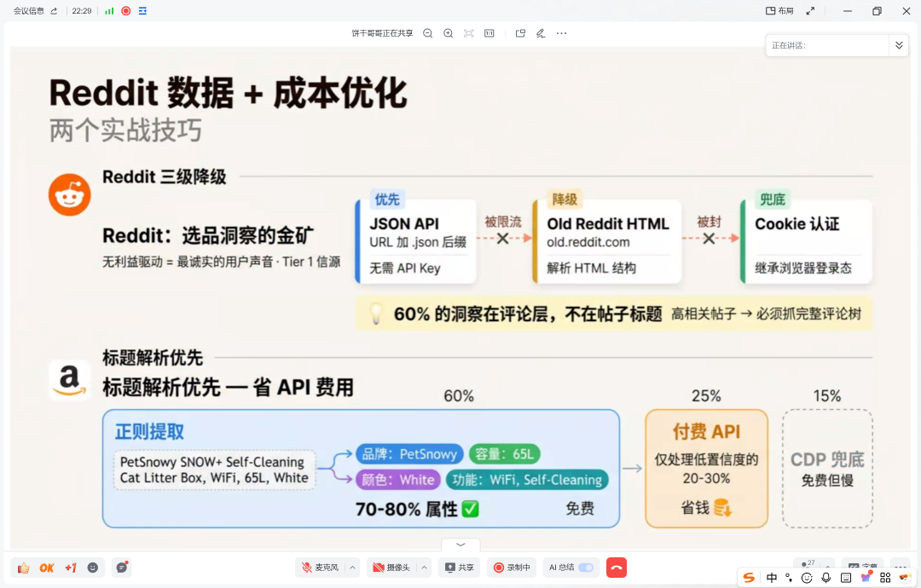Zoom in the shared screen view
Screen dimensions: 921x588
pyautogui.click(x=449, y=33)
